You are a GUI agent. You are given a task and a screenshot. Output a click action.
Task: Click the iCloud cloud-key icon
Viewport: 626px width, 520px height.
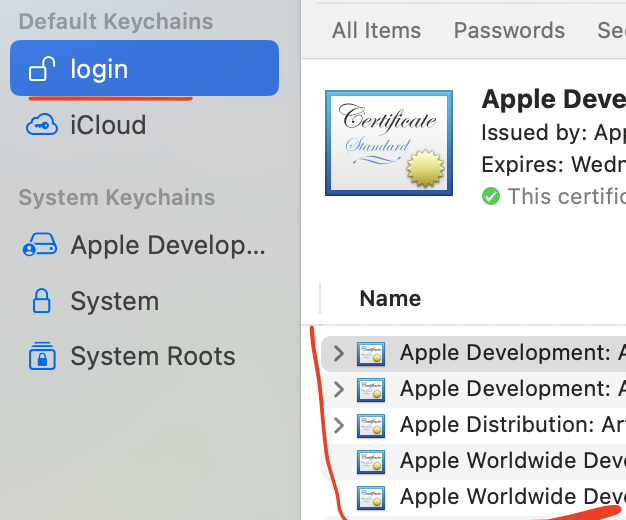(x=42, y=125)
